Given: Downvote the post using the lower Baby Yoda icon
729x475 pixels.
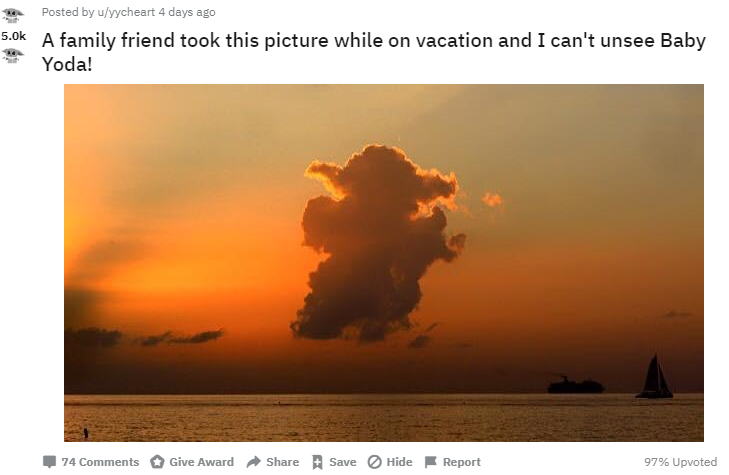Looking at the screenshot, I should pos(13,55).
